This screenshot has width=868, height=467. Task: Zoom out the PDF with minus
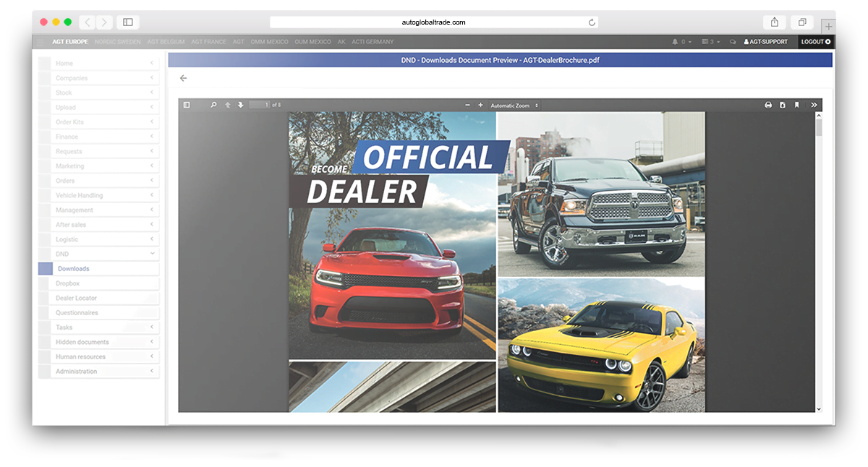coord(468,105)
